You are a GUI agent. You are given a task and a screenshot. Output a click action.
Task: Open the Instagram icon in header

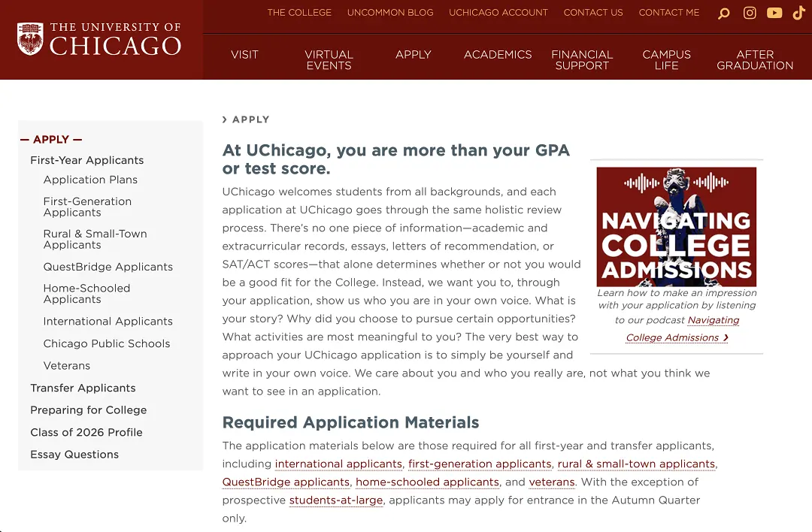750,13
